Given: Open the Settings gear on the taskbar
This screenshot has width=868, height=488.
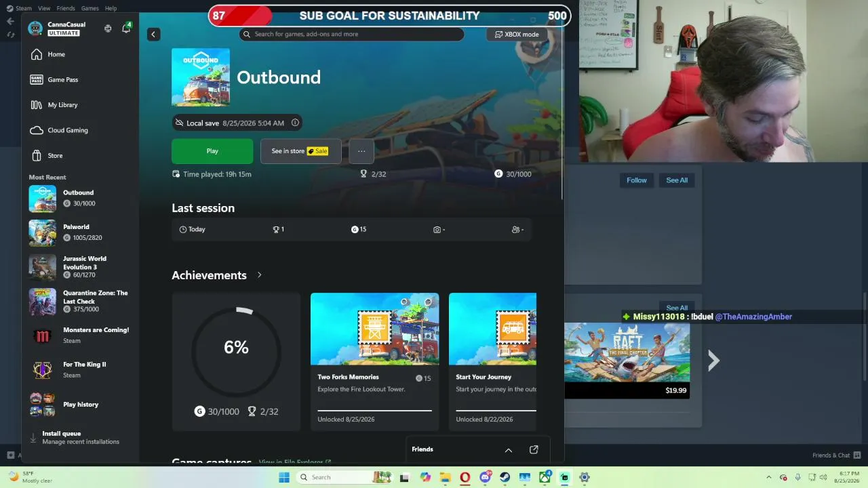Looking at the screenshot, I should point(585,477).
